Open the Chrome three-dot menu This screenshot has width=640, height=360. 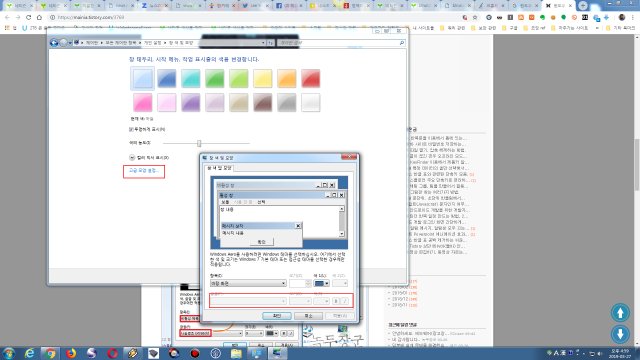click(x=632, y=17)
